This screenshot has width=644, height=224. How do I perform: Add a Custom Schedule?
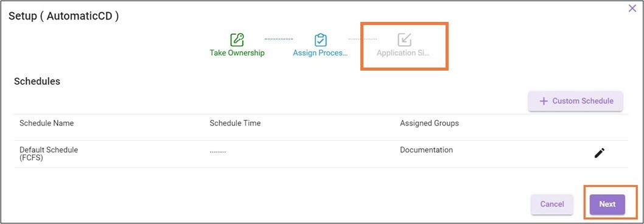point(575,101)
